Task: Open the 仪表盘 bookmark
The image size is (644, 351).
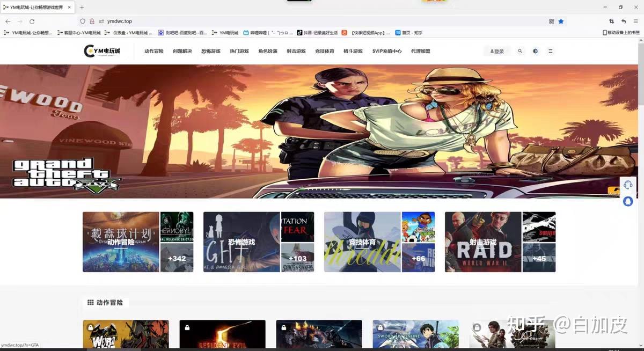Action: (129, 33)
